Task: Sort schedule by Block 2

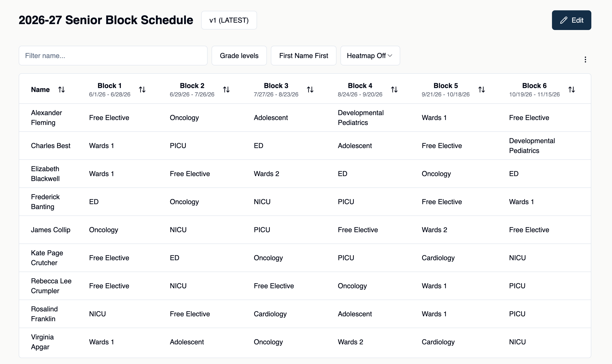Action: click(x=226, y=89)
